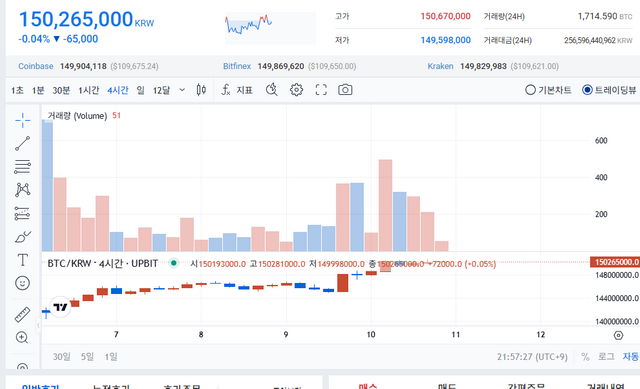Toggle the % percent scale
The height and width of the screenshot is (389, 640).
click(x=585, y=357)
